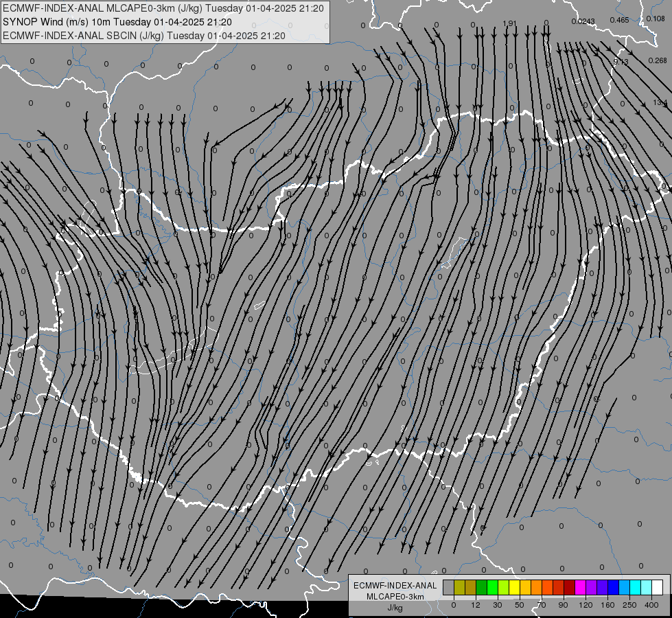The height and width of the screenshot is (618, 672).
Task: Pick the pure yellow legend swatch
Action: (514, 587)
